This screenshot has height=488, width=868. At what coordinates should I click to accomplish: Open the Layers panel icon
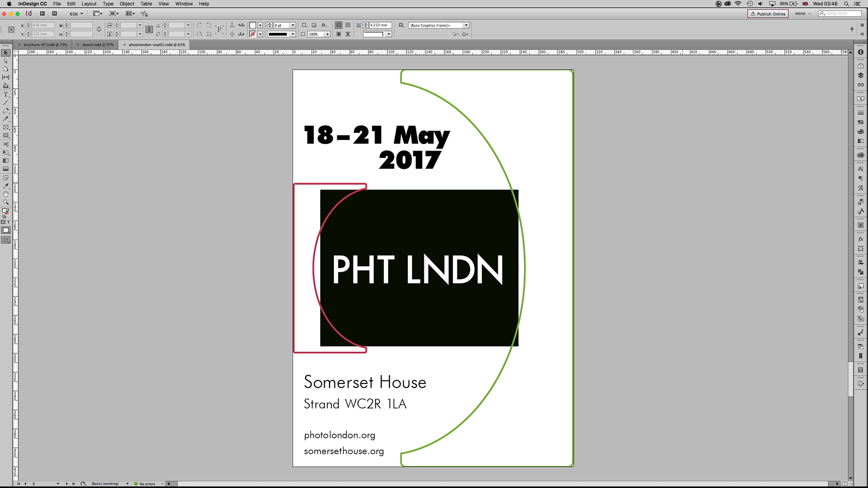(x=860, y=75)
